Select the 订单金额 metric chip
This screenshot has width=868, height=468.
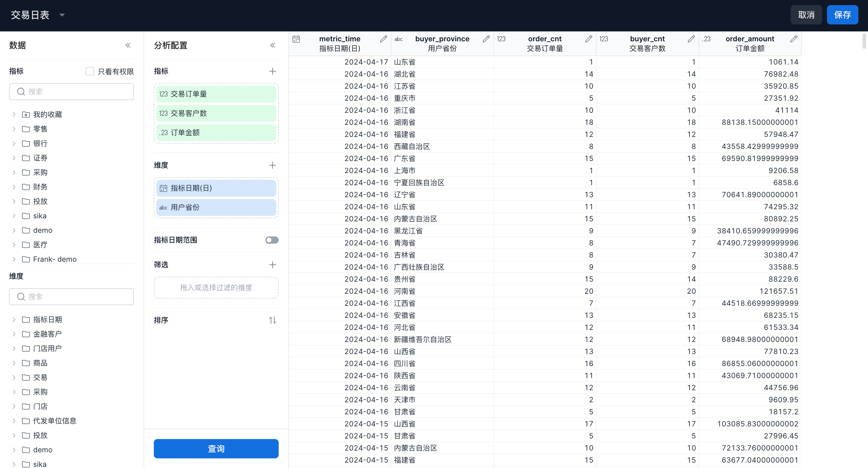[216, 133]
